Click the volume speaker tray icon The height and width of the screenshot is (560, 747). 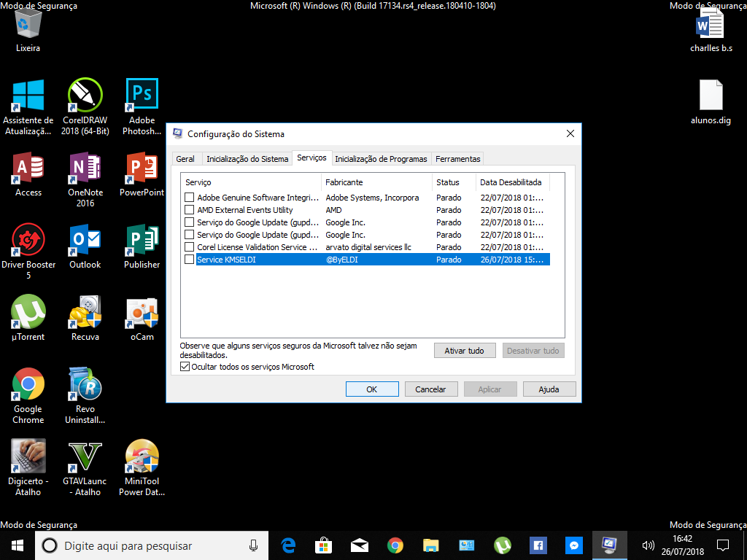click(648, 545)
